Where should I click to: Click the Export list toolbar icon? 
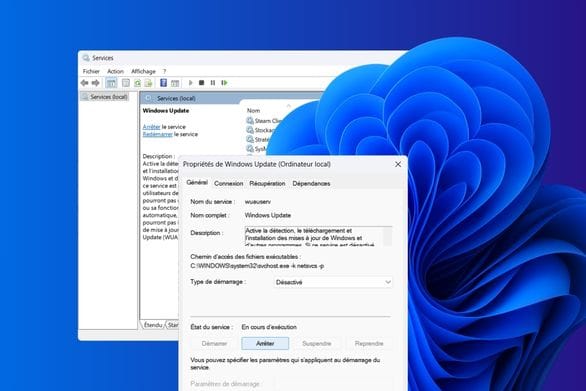click(149, 83)
